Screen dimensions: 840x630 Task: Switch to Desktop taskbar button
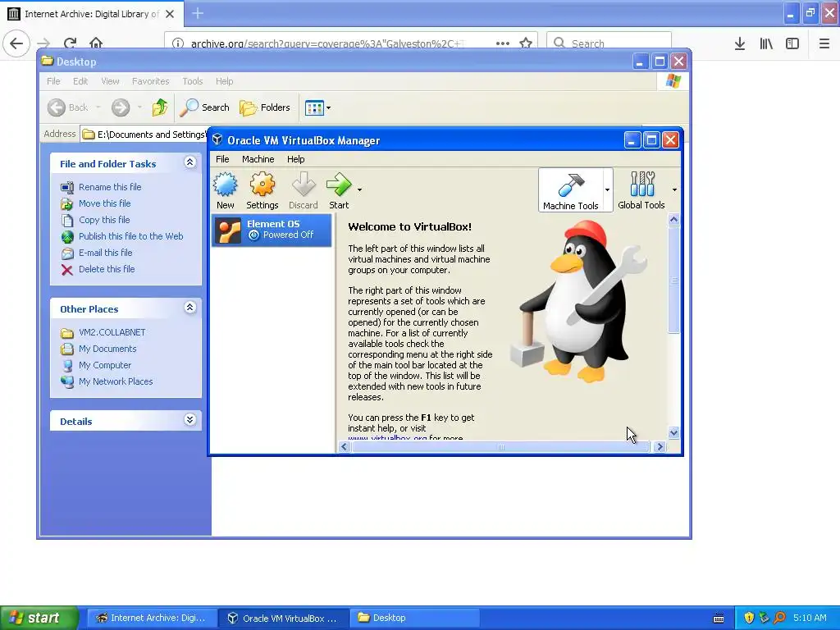[414, 618]
